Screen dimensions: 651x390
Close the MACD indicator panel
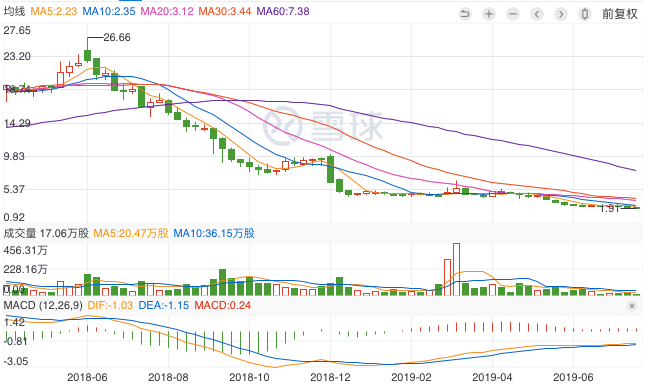[x=632, y=306]
